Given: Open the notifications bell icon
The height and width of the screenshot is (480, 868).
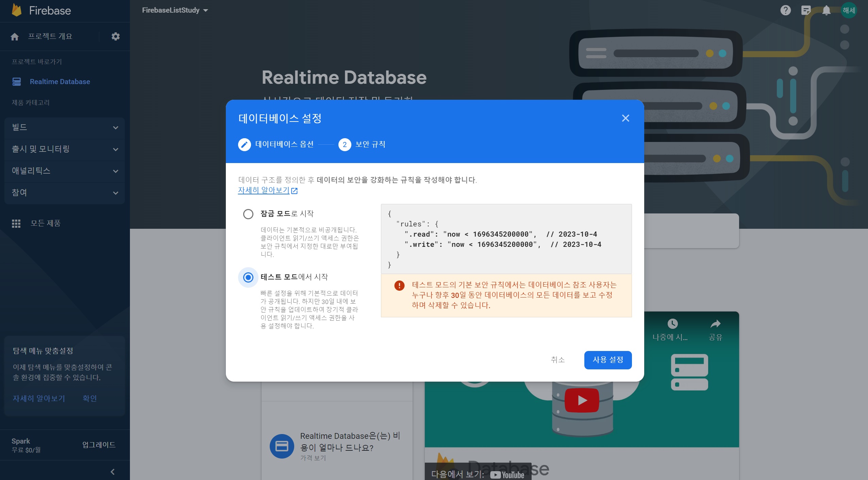Looking at the screenshot, I should (x=826, y=10).
